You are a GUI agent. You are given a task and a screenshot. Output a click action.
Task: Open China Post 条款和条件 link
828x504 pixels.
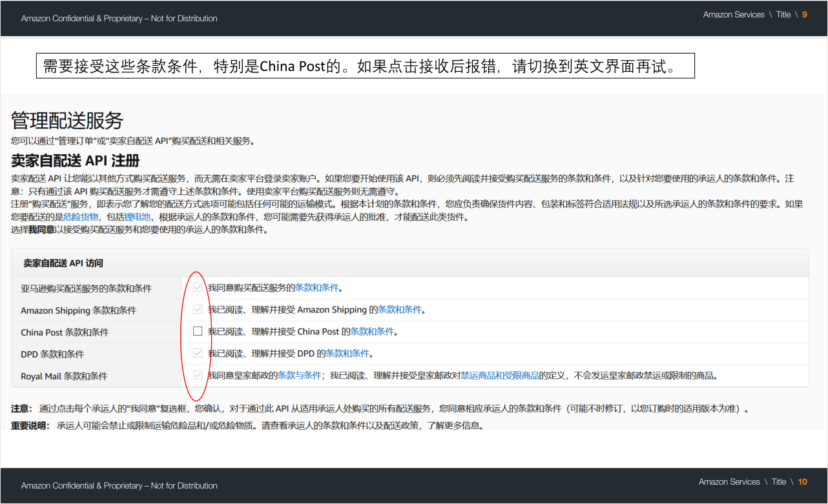point(372,332)
